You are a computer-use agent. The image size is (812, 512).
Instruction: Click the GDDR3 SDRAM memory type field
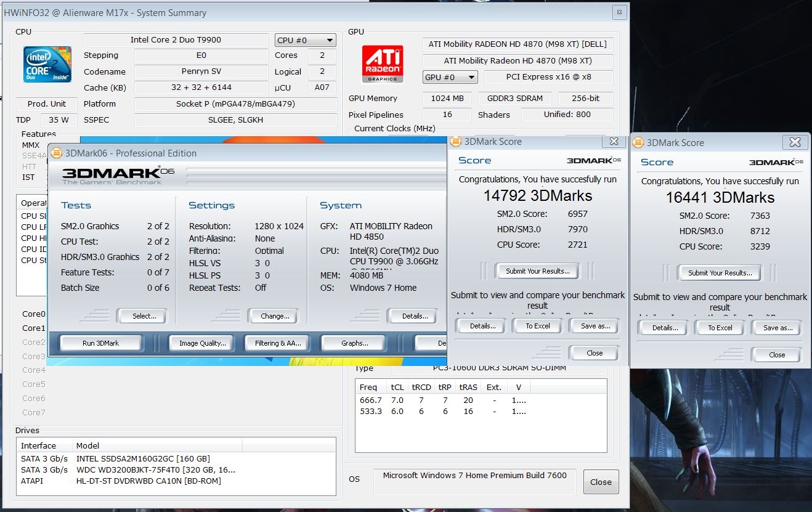[515, 99]
